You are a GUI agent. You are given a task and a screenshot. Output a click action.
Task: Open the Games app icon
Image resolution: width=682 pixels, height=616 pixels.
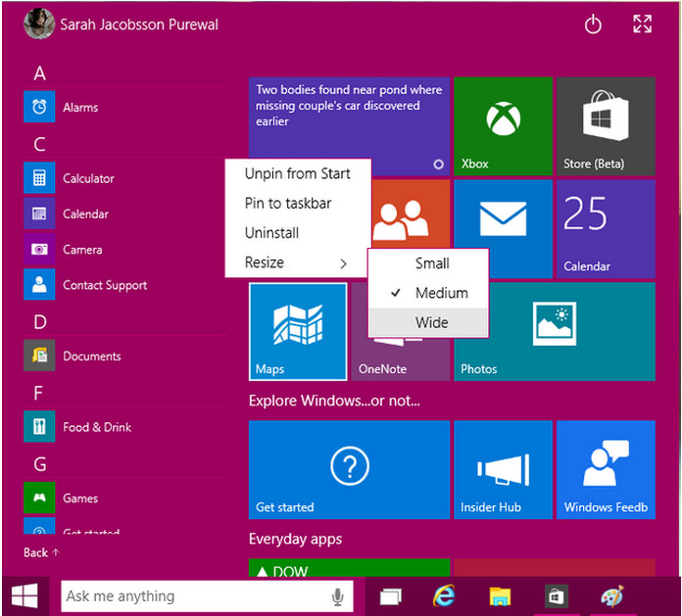tap(39, 498)
